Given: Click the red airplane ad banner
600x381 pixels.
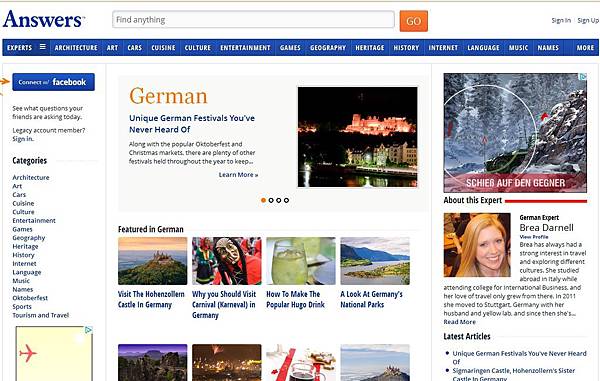Looking at the screenshot, I should point(54,353).
